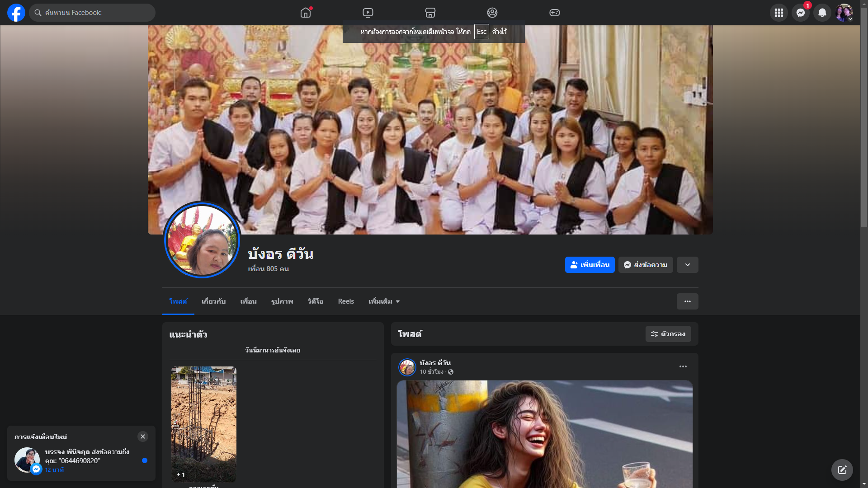Click the เพิ่มเพื่อน button
This screenshot has height=488, width=868.
[x=590, y=265]
